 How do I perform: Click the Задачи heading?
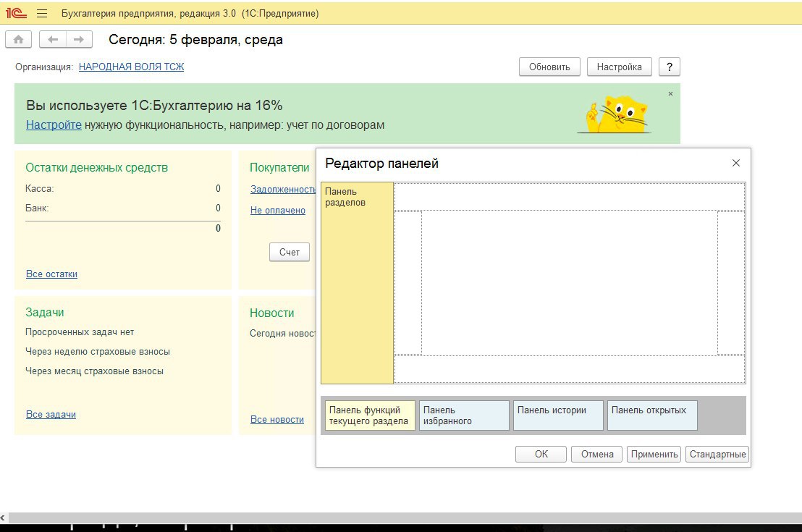point(45,312)
